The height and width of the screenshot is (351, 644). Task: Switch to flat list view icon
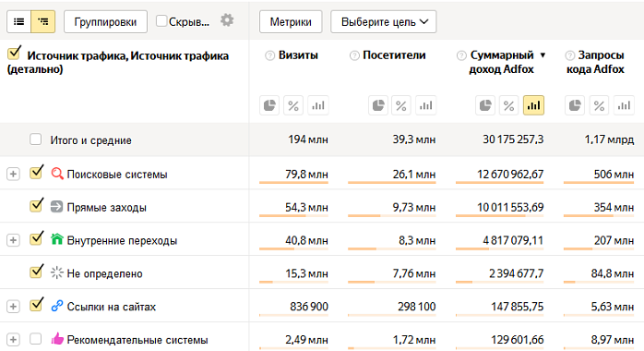click(x=18, y=22)
